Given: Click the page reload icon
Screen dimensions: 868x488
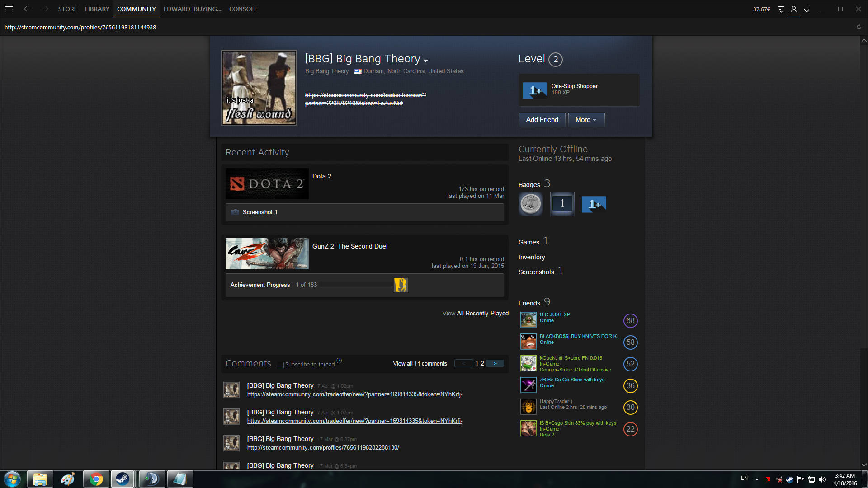Looking at the screenshot, I should click(859, 27).
